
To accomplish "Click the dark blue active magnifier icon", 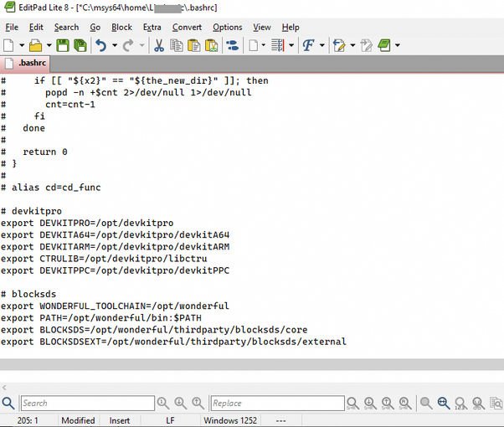I will (444, 404).
